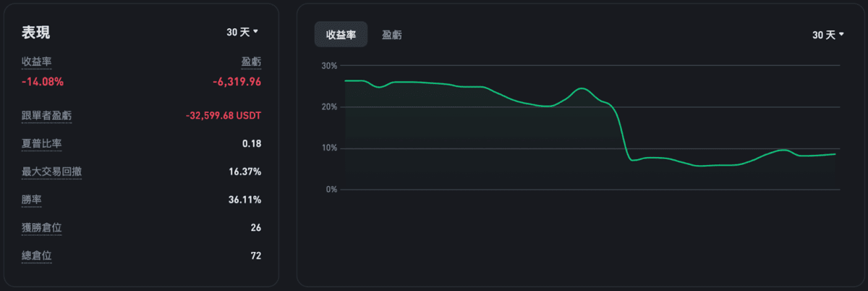Switch to the 盈虧 chart tab
868x291 pixels.
[x=392, y=35]
